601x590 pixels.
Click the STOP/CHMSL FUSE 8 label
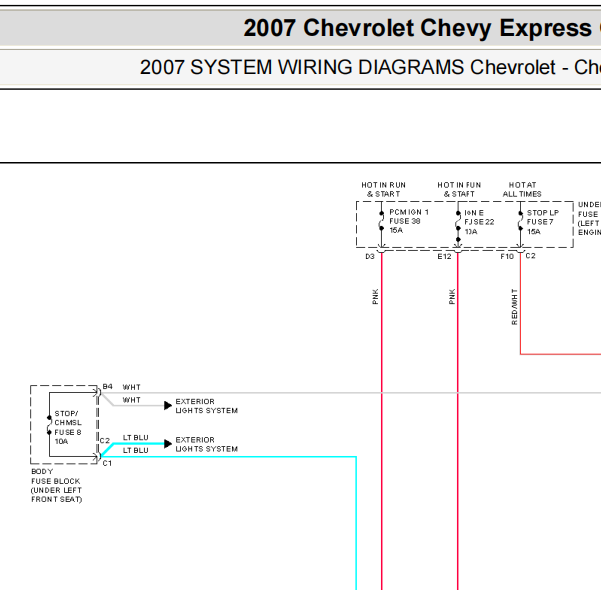[68, 427]
